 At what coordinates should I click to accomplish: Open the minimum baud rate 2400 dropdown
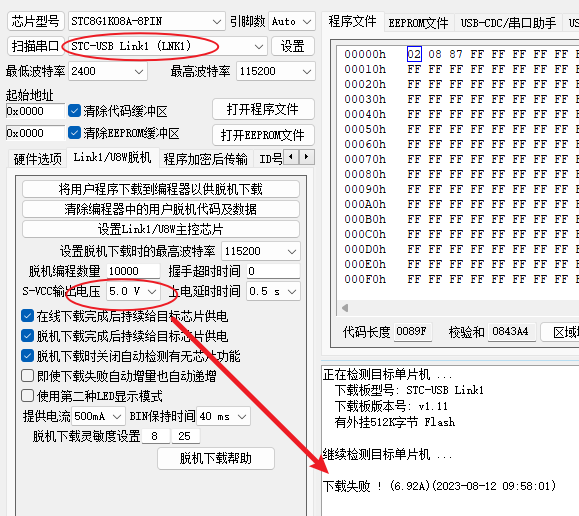108,71
